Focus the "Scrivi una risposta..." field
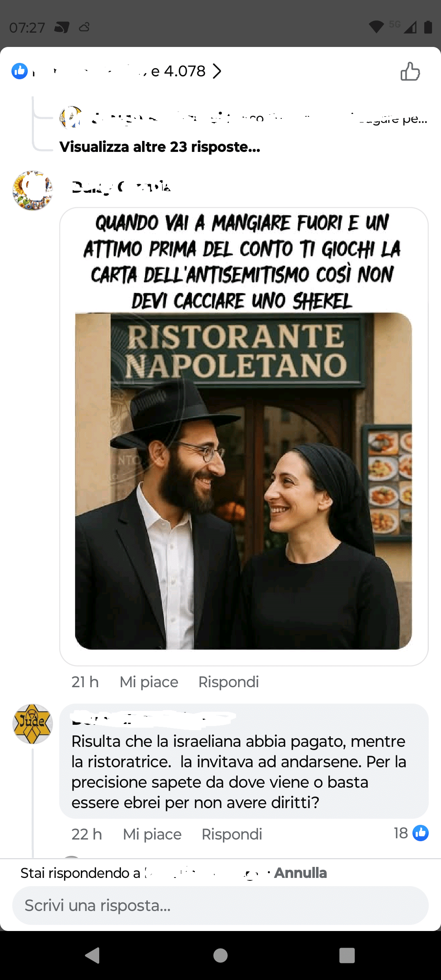The width and height of the screenshot is (441, 980). point(220,905)
